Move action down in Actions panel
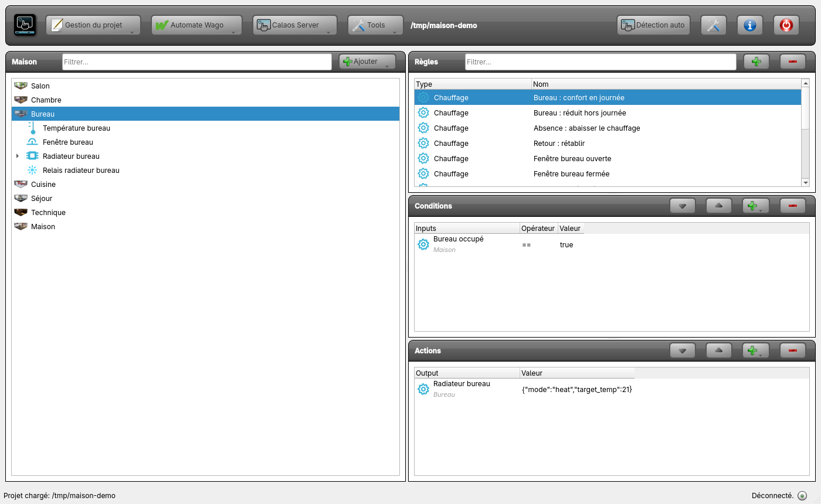The height and width of the screenshot is (504, 821). pyautogui.click(x=683, y=350)
